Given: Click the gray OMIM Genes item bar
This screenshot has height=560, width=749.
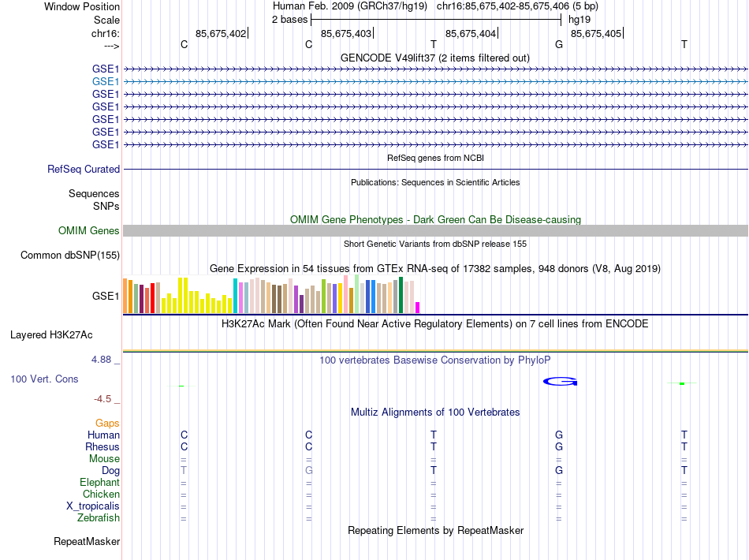Looking at the screenshot, I should [435, 231].
